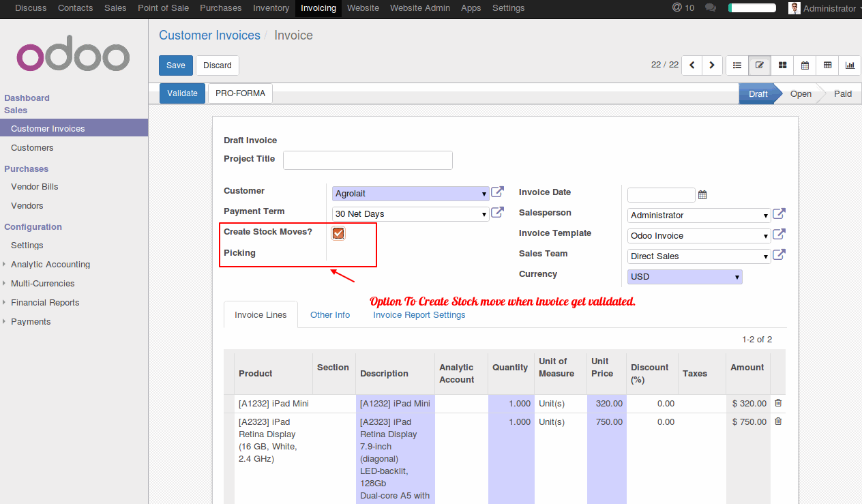Open the Purchases top menu

221,8
